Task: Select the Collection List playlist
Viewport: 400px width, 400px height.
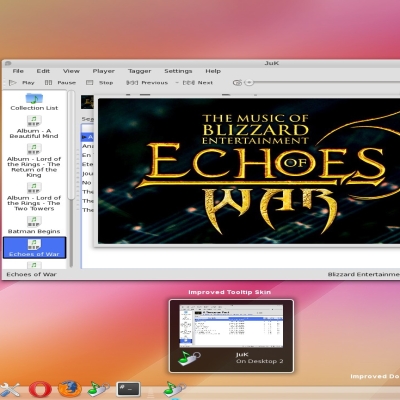Action: point(34,102)
